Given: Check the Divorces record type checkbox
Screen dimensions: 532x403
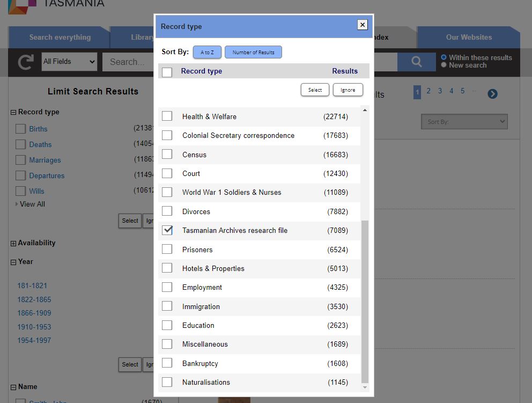Looking at the screenshot, I should click(167, 211).
